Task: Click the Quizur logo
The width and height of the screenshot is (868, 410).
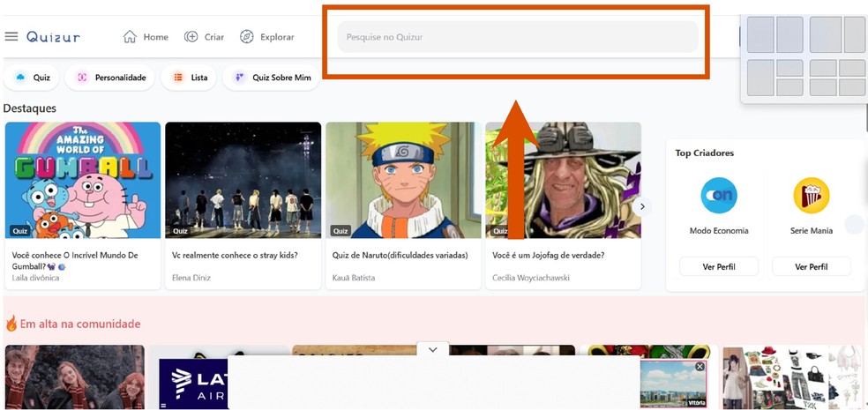Action: click(x=53, y=37)
